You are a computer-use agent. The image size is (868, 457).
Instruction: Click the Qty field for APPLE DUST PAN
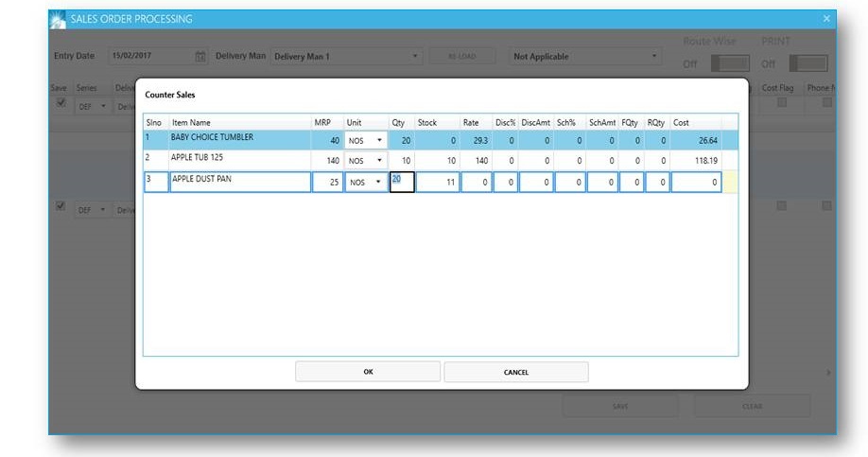tap(402, 183)
